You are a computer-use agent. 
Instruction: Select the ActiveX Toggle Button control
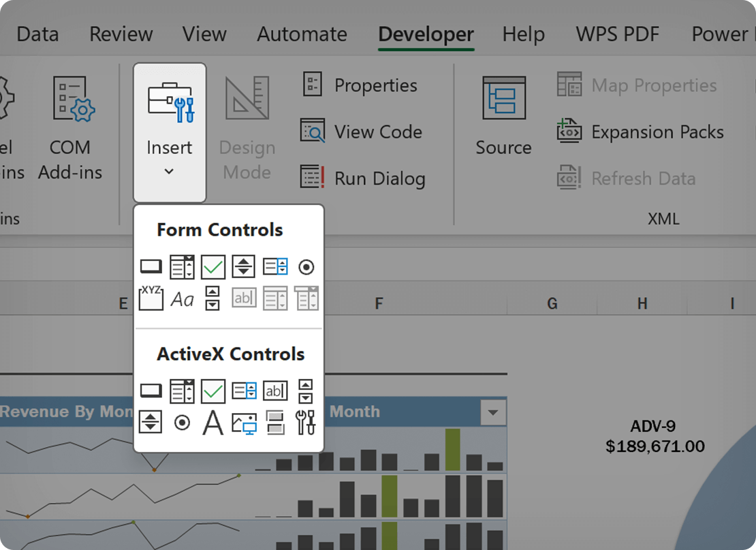tap(275, 423)
